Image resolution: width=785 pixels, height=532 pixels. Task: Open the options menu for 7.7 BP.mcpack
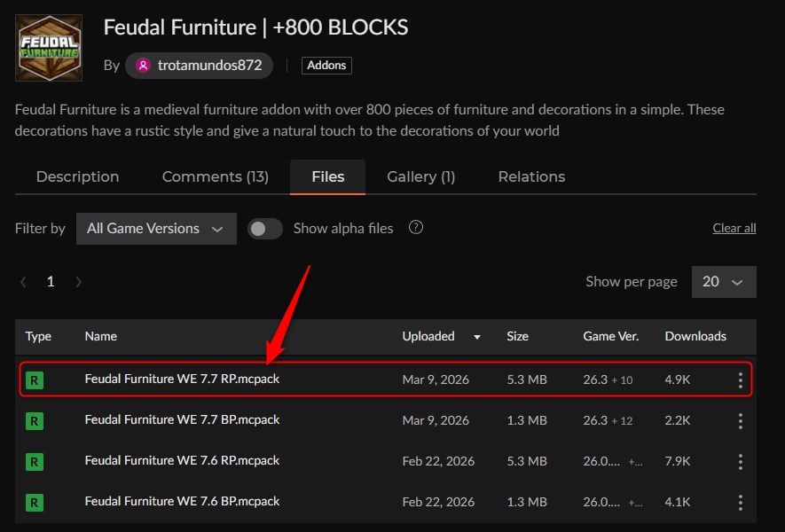[x=741, y=420]
